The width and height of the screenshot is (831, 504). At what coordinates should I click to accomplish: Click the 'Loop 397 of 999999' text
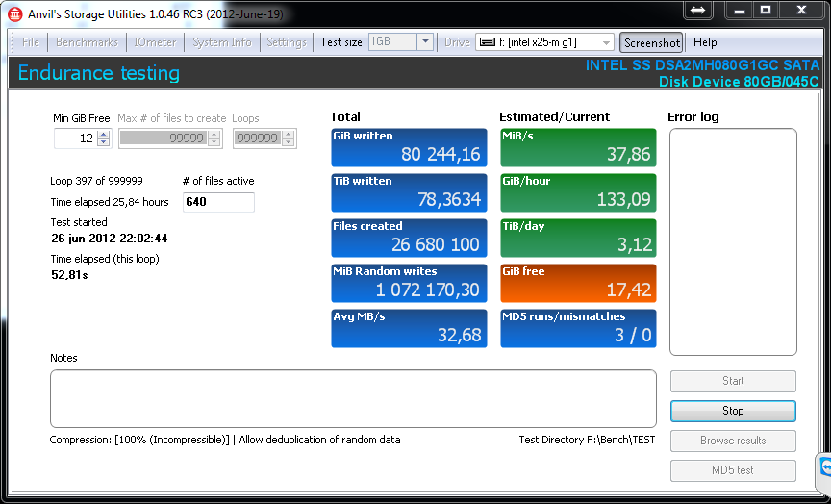point(96,181)
